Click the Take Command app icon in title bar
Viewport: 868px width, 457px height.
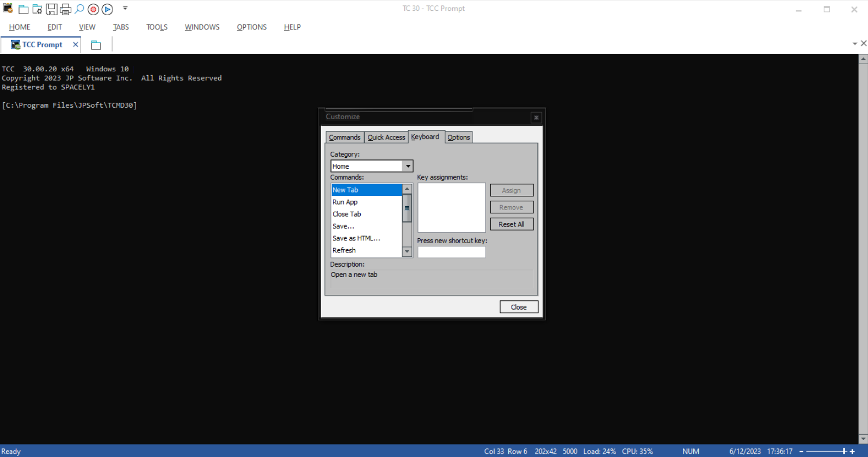pos(8,8)
